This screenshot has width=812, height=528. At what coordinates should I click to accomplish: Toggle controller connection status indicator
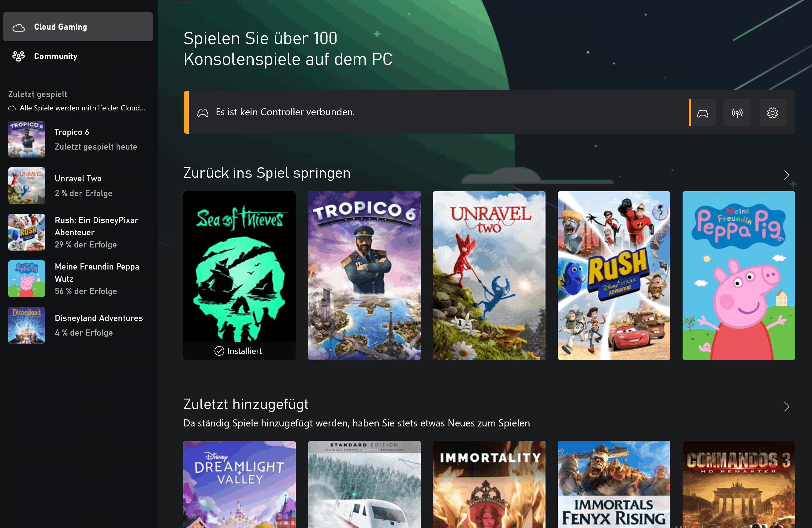703,113
